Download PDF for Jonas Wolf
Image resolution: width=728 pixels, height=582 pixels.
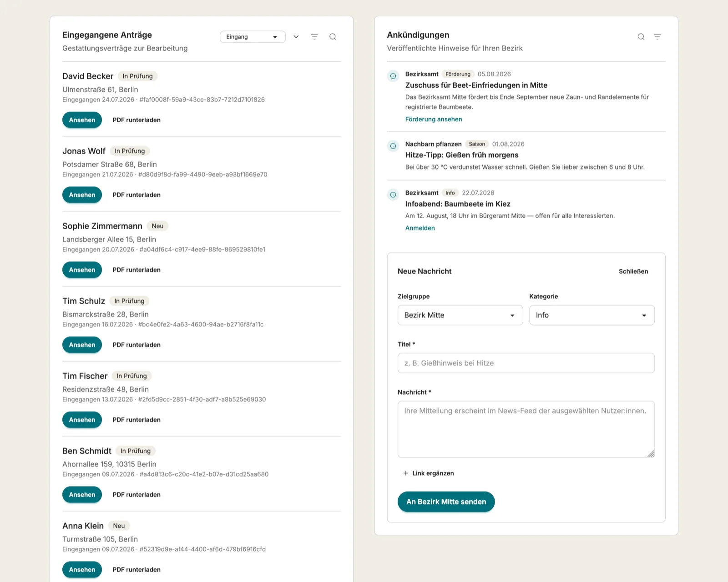[136, 195]
